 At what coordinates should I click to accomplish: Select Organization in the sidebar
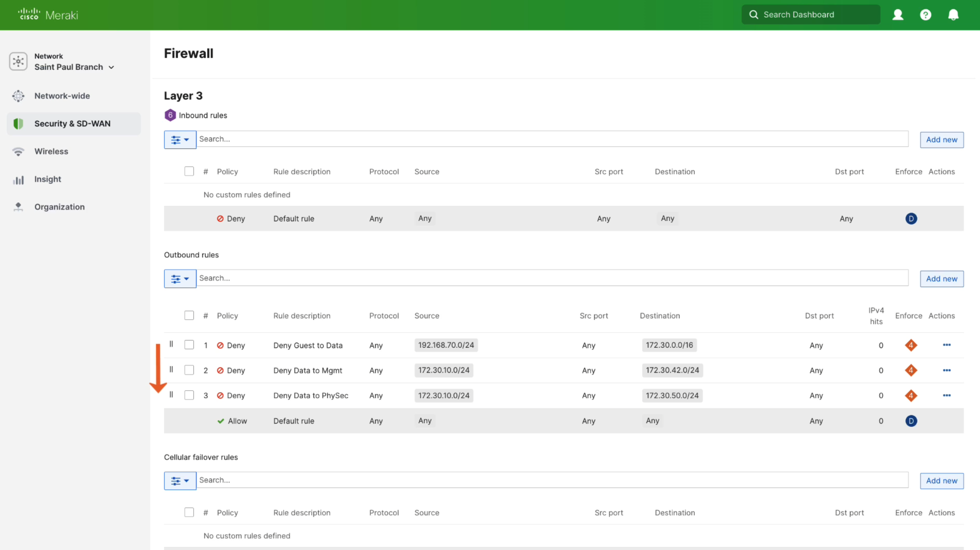click(x=60, y=207)
